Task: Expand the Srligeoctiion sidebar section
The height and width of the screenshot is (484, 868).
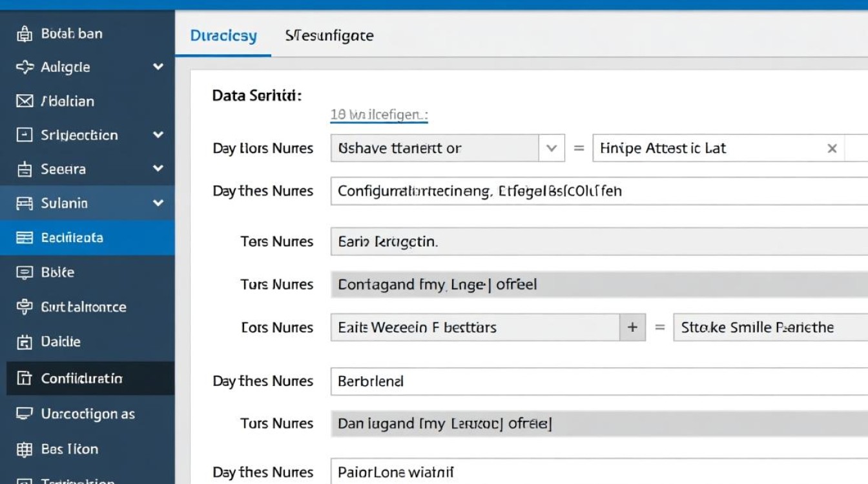Action: pyautogui.click(x=158, y=135)
